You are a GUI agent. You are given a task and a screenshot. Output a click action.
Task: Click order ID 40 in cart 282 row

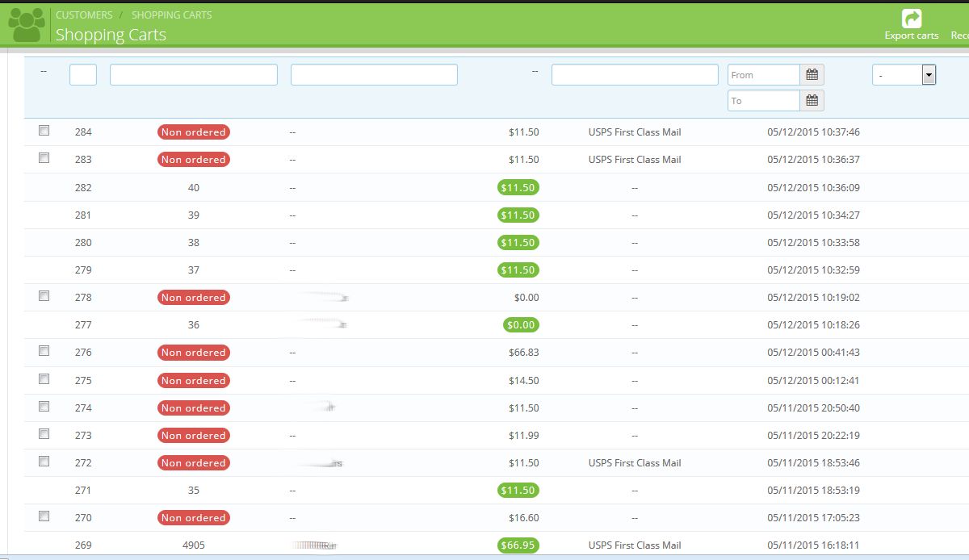tap(194, 188)
